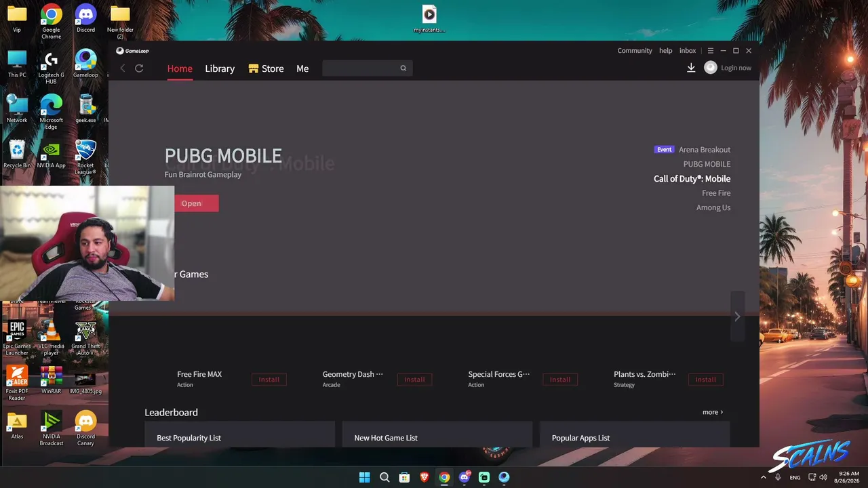Click the Free Fire MAX game title
This screenshot has height=488, width=868.
[x=199, y=374]
